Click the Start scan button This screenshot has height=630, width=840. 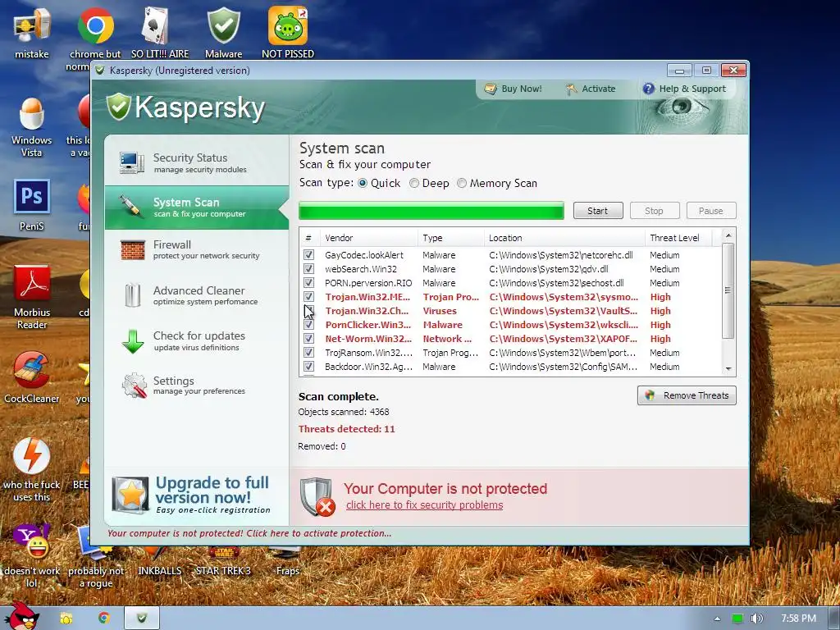click(598, 211)
